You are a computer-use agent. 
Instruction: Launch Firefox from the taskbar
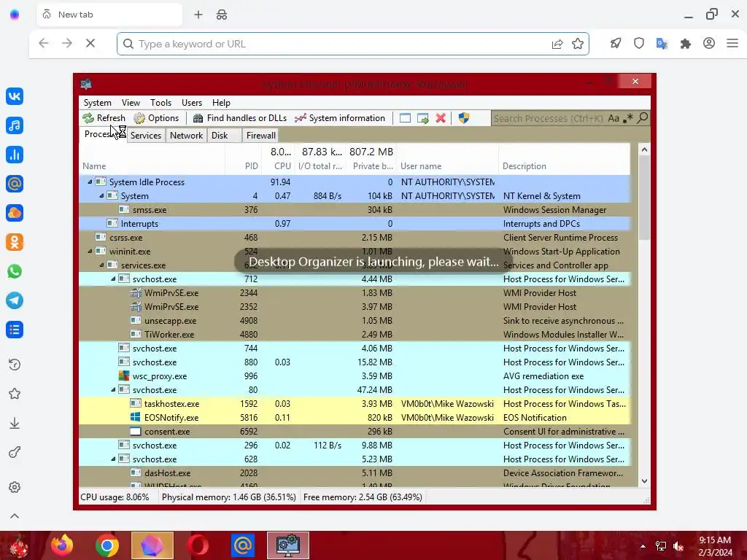[63, 545]
